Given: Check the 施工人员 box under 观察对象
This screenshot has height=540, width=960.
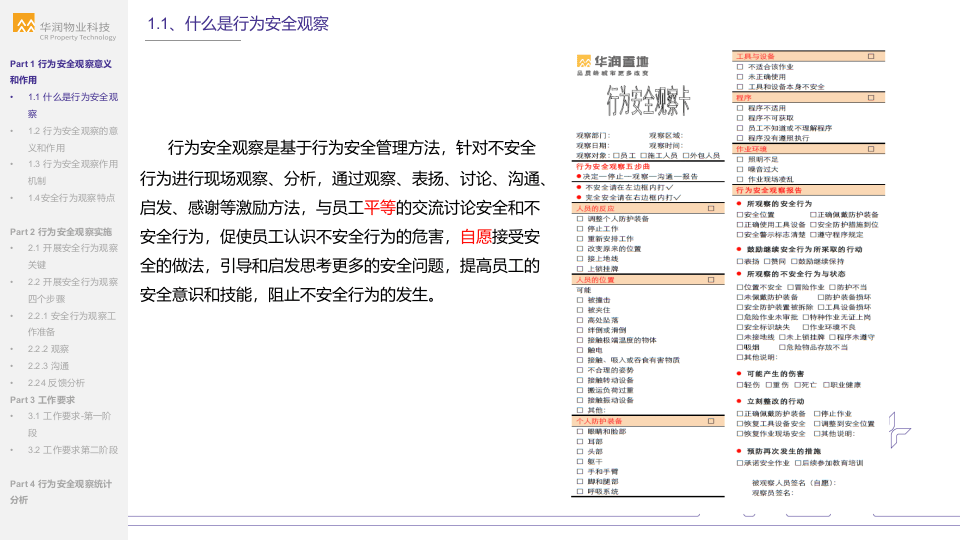Looking at the screenshot, I should tap(643, 156).
